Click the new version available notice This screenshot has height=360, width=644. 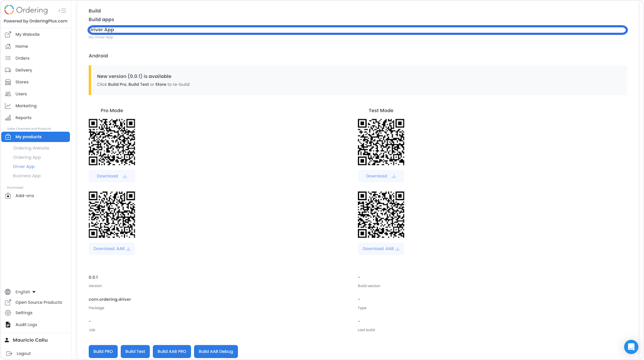(x=358, y=80)
